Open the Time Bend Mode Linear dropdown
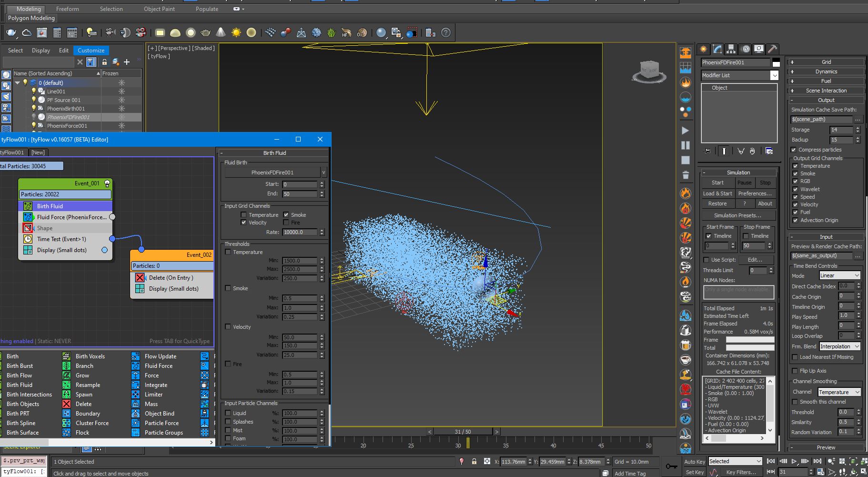The image size is (868, 477). (x=839, y=275)
